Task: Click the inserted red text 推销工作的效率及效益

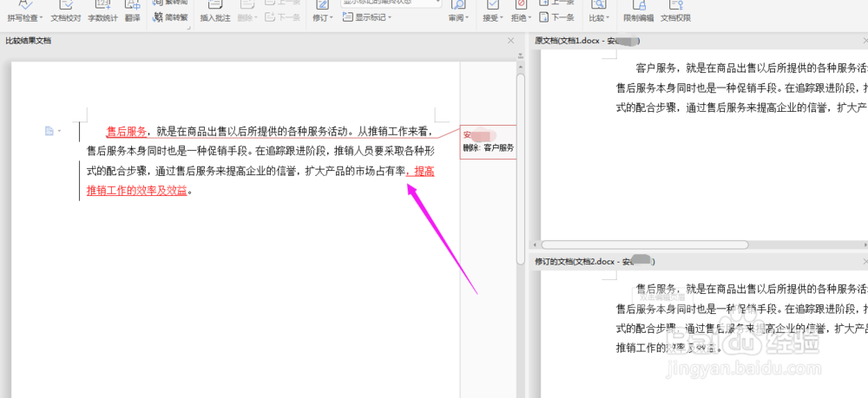Action: pos(137,192)
